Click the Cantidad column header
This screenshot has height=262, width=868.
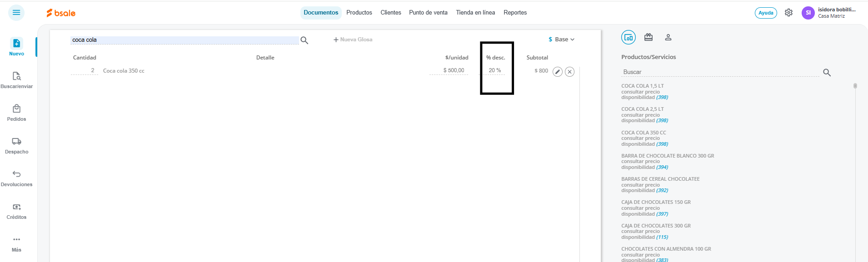point(85,58)
